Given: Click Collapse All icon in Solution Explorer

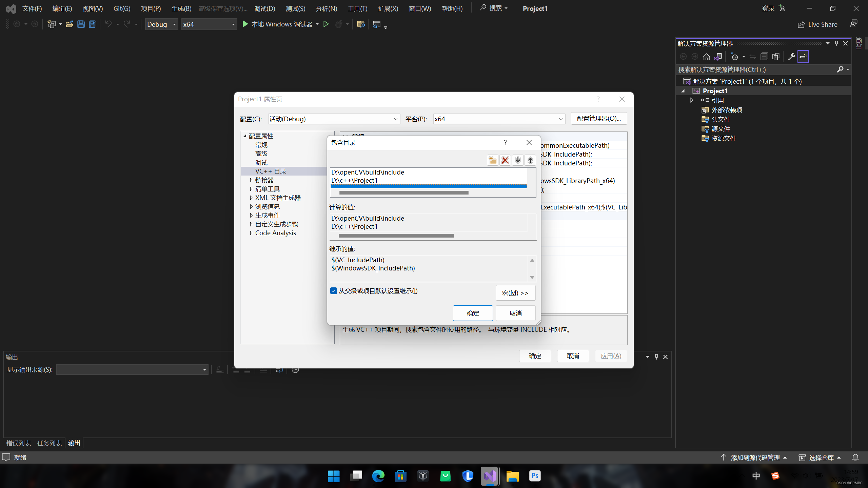Looking at the screenshot, I should coord(764,57).
